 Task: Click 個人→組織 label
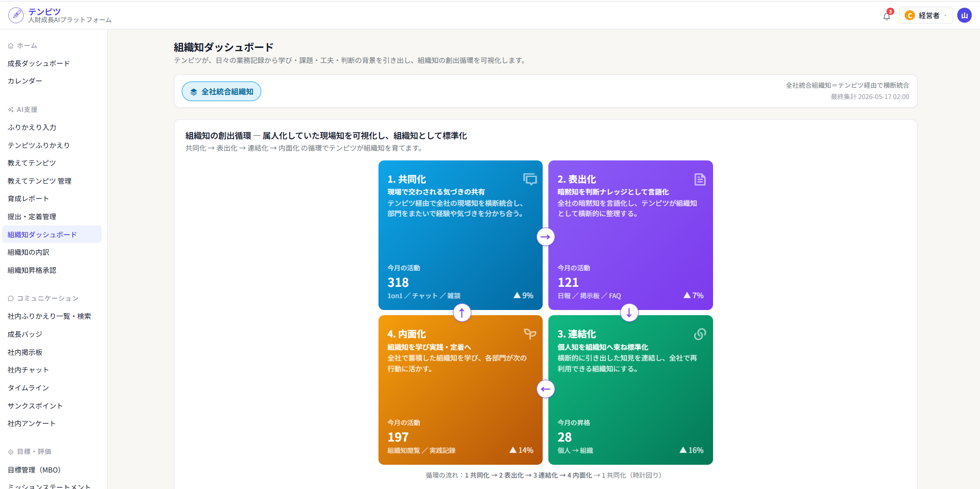coord(575,451)
